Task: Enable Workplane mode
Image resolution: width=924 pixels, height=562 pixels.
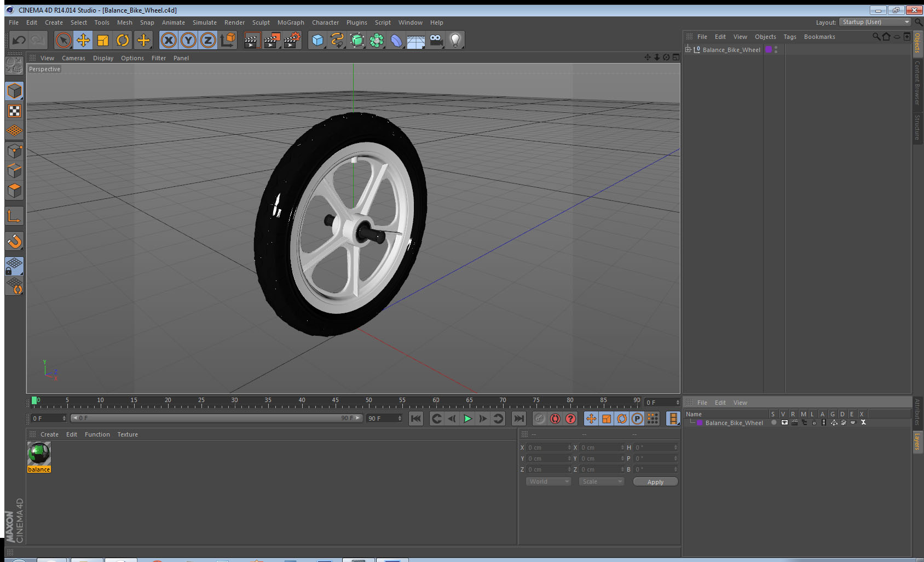Action: pos(14,131)
